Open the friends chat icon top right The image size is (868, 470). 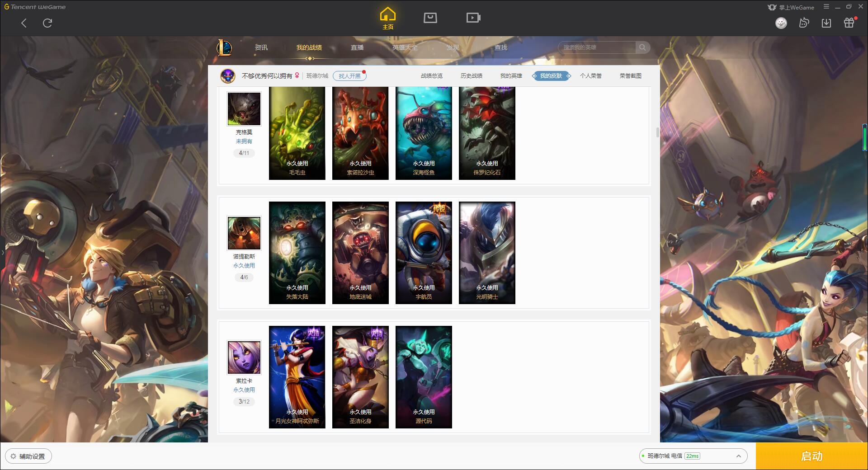tap(804, 23)
